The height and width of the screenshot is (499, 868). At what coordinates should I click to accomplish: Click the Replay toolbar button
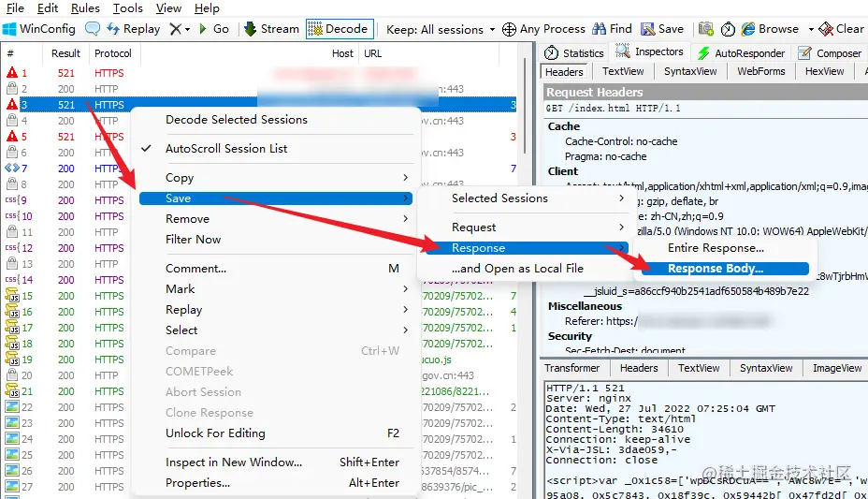[134, 29]
